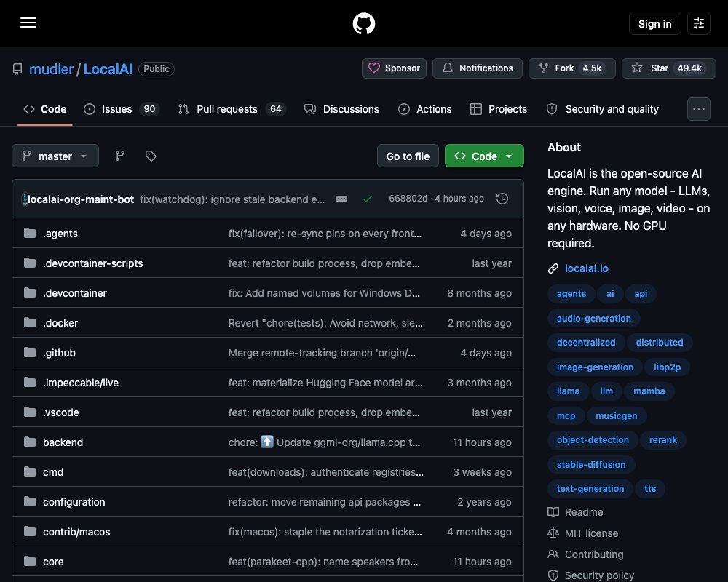
Task: Open the .impeccable/live folder
Action: click(81, 383)
